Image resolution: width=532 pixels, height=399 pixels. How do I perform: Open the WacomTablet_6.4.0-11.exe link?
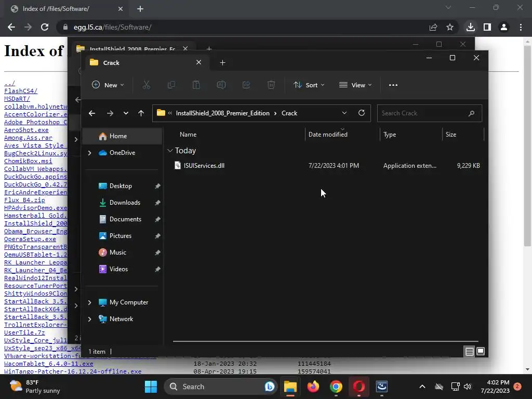(48, 364)
